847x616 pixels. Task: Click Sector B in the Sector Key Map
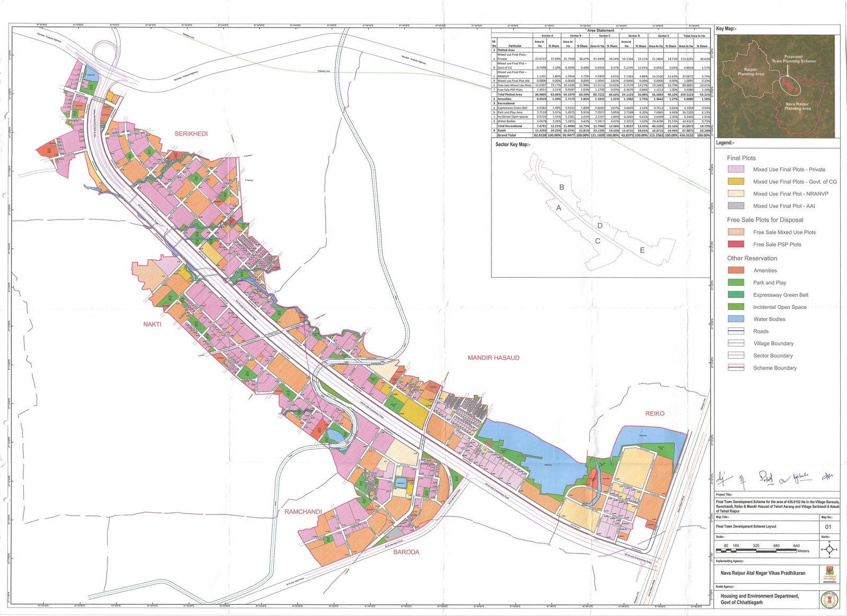562,187
